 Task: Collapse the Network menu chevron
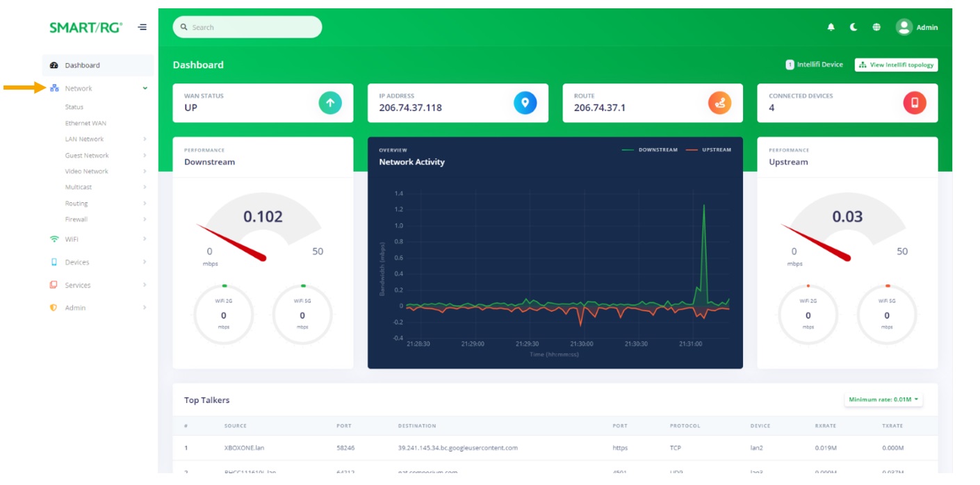(145, 88)
